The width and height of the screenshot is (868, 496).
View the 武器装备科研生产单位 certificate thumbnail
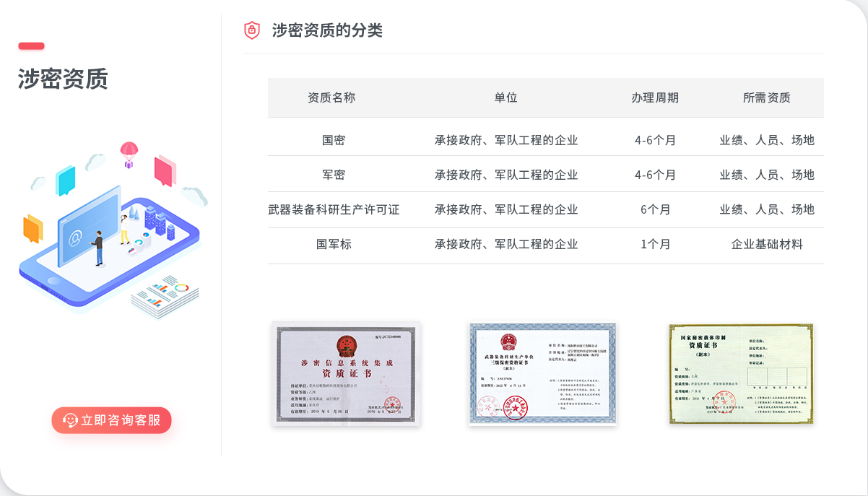(x=542, y=373)
